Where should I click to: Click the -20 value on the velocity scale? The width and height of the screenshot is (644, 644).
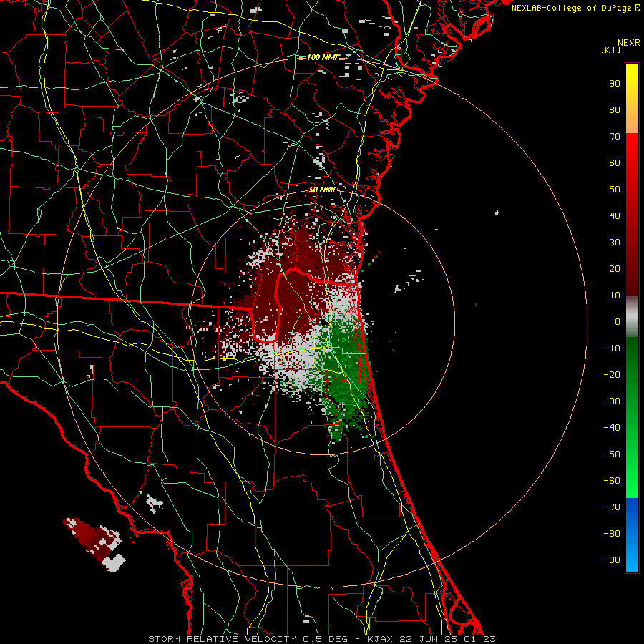pyautogui.click(x=612, y=375)
